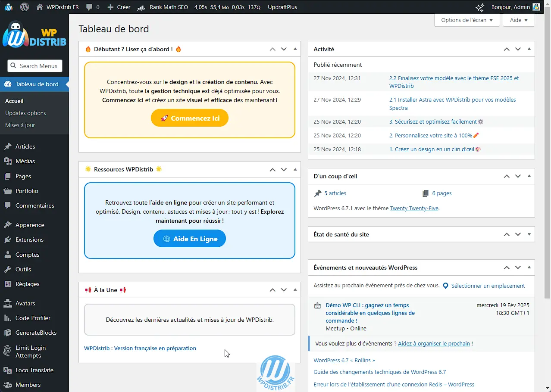This screenshot has height=392, width=551.
Task: Click the Portfolio folder icon
Action: (8, 191)
